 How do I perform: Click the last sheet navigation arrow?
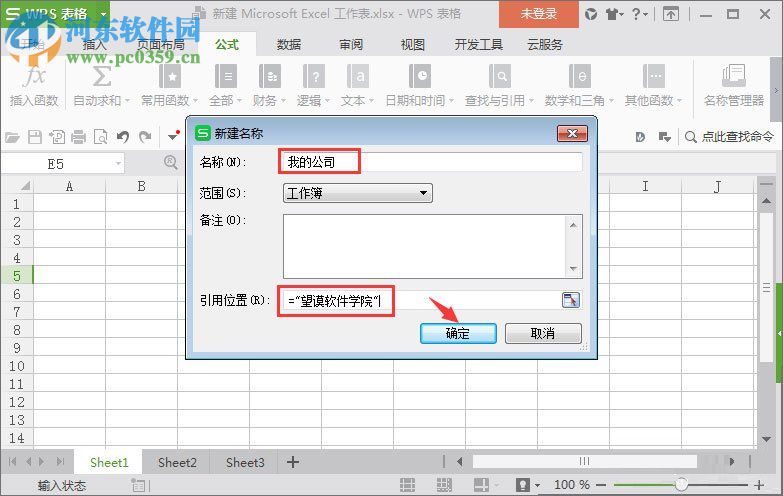pyautogui.click(x=60, y=462)
